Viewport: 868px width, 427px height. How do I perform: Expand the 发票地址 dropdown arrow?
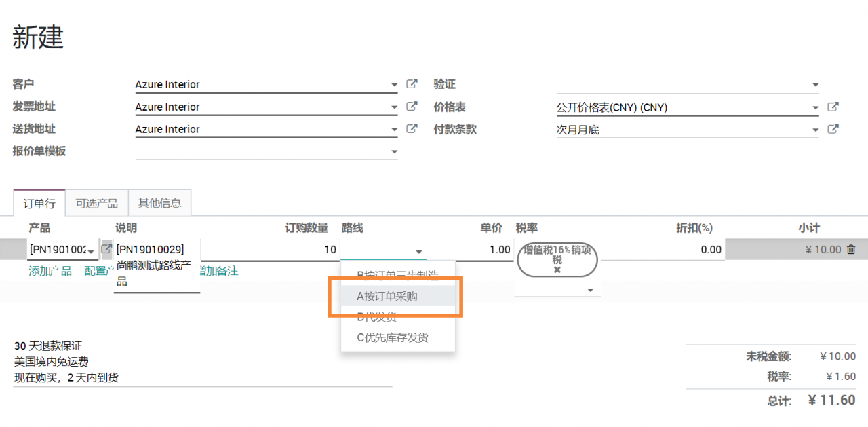pyautogui.click(x=394, y=107)
